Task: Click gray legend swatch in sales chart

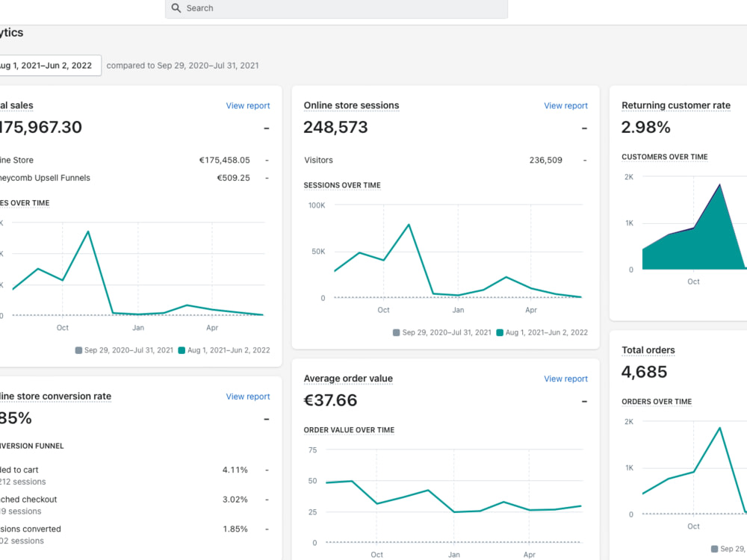Action: pyautogui.click(x=78, y=350)
